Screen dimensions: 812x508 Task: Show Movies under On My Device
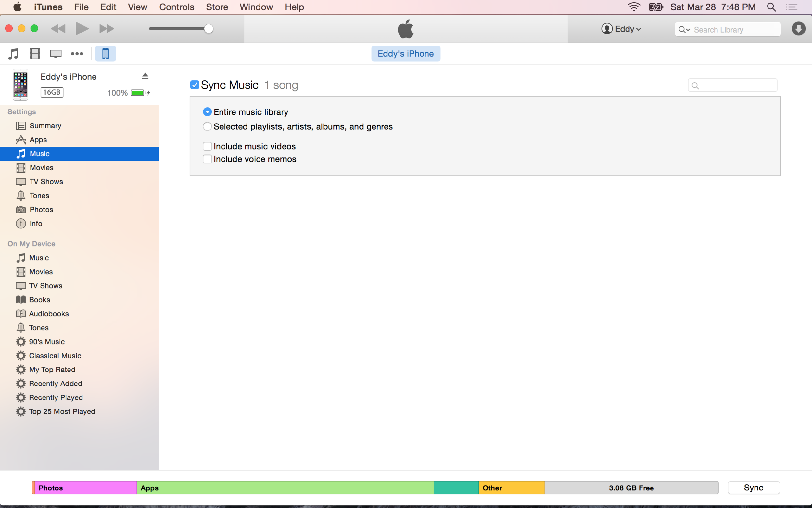(79, 272)
